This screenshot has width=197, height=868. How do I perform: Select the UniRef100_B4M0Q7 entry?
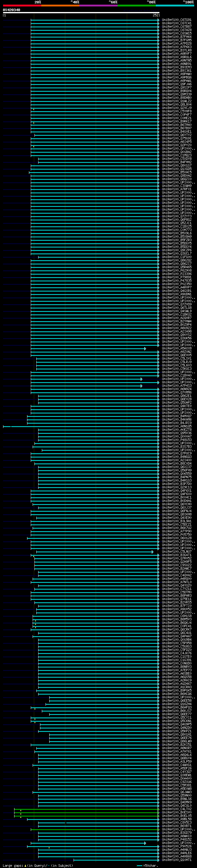(176, 416)
